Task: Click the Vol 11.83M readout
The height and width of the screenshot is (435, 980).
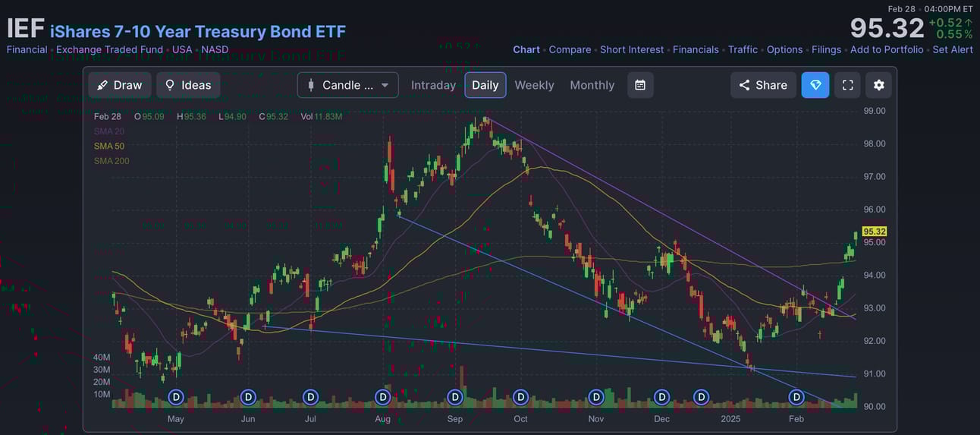Action: point(321,117)
